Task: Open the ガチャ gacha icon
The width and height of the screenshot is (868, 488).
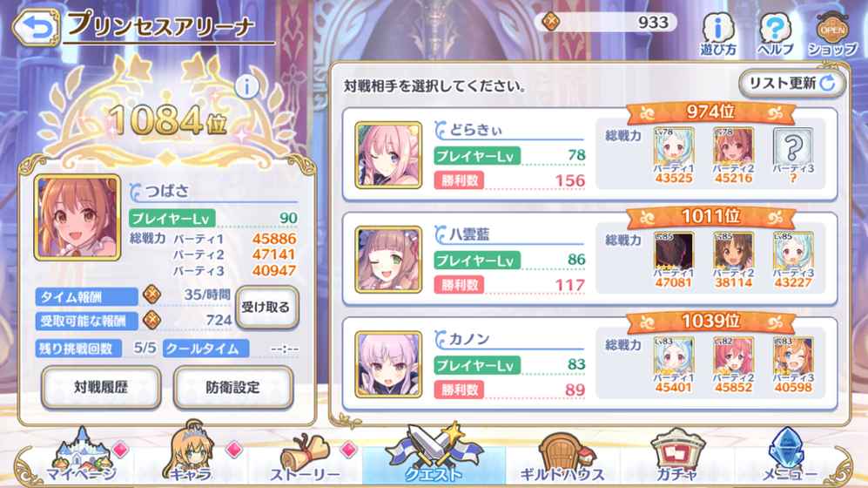Action: point(677,456)
